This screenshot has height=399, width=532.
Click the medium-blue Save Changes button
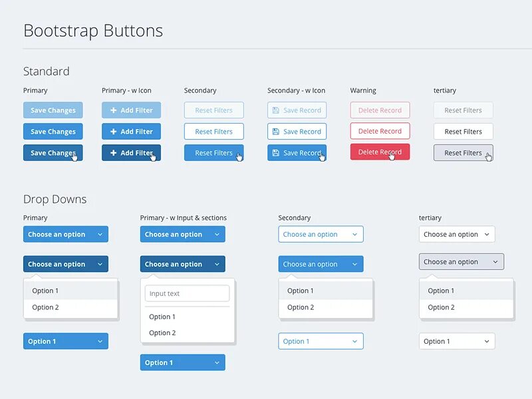tap(53, 131)
